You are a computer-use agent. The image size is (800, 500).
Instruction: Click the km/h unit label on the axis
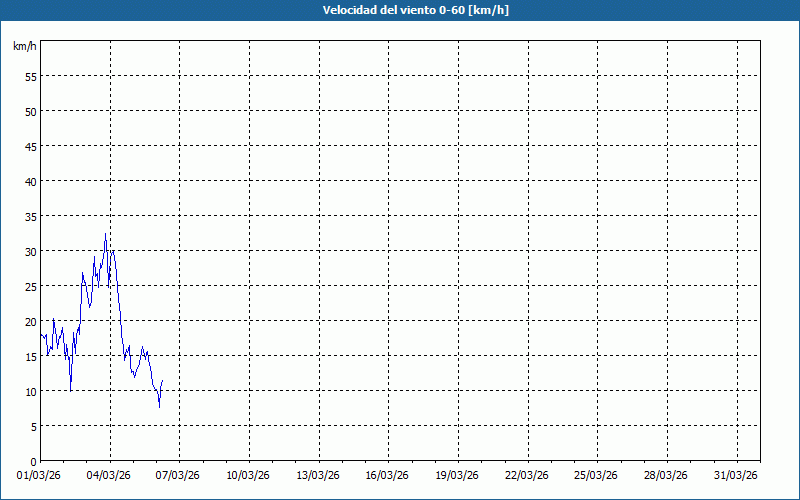click(x=24, y=47)
